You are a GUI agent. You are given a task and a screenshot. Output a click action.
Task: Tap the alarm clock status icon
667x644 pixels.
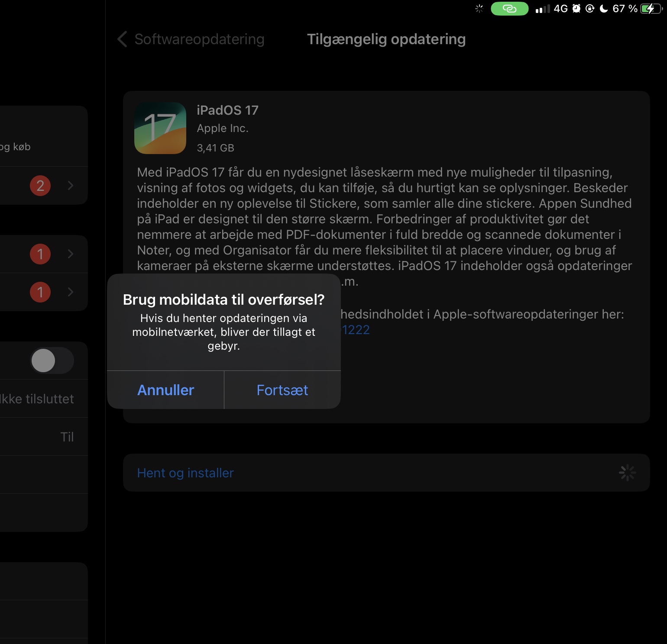coord(576,9)
